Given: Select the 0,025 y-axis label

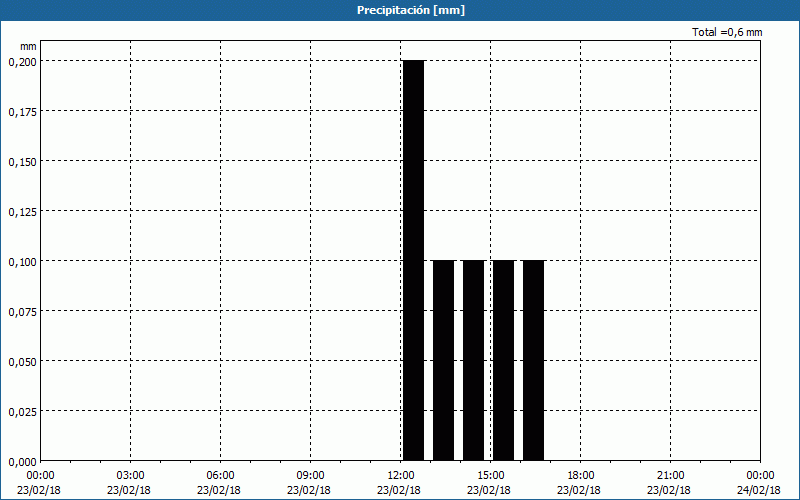Looking at the screenshot, I should 23,412.
